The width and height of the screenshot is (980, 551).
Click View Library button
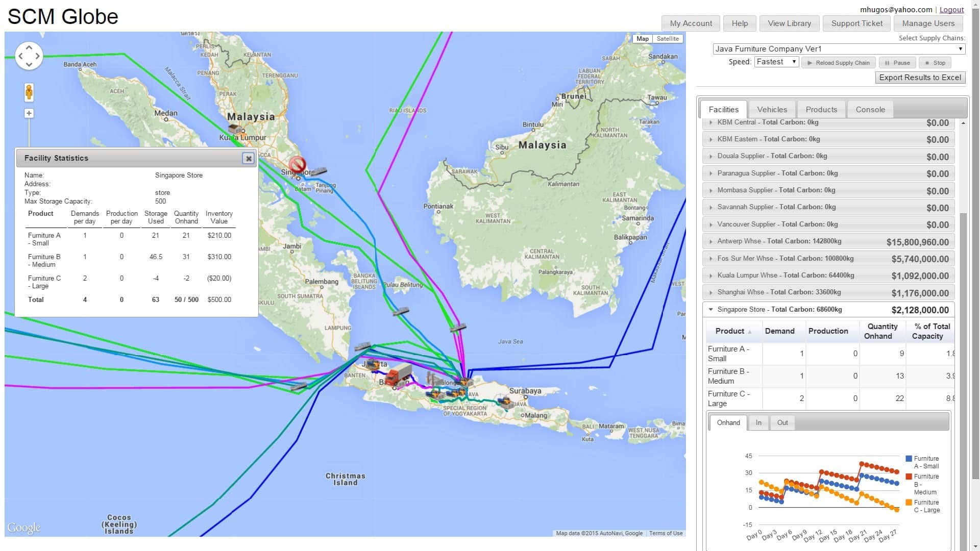[789, 23]
